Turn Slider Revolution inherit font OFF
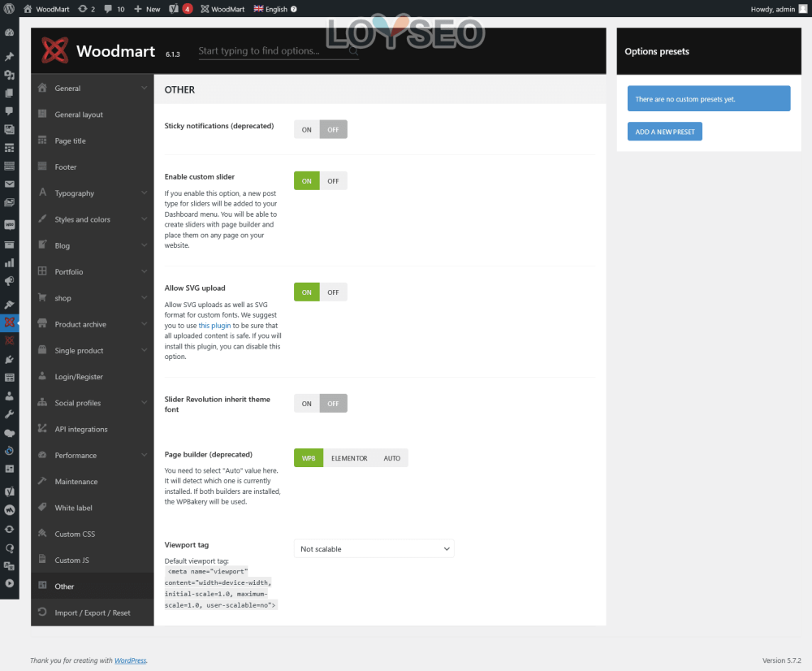Image resolution: width=812 pixels, height=671 pixels. point(333,404)
